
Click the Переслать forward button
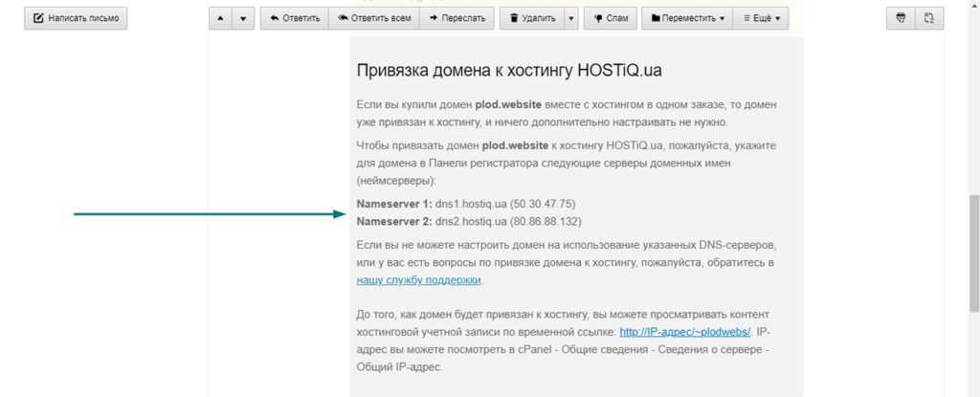(457, 18)
